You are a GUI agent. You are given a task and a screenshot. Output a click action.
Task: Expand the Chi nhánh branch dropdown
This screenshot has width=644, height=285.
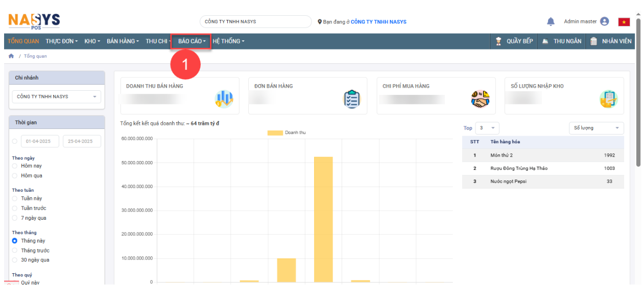pos(57,97)
